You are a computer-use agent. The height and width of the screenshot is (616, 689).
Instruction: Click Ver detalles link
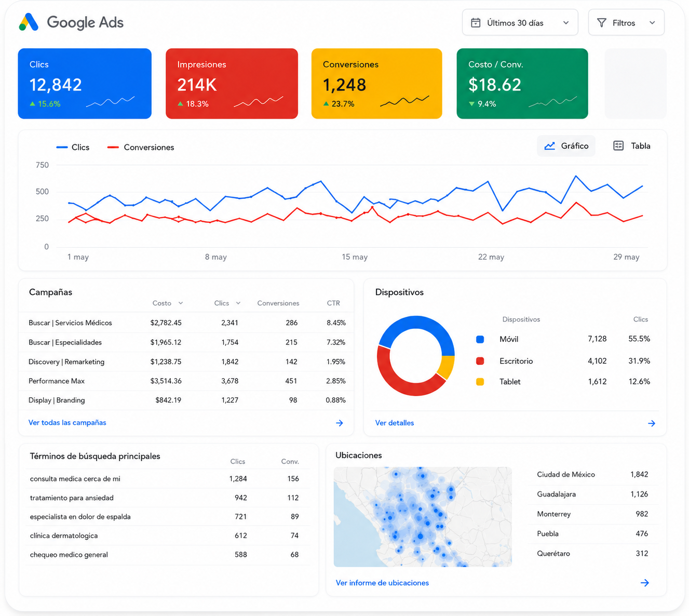[x=395, y=423]
